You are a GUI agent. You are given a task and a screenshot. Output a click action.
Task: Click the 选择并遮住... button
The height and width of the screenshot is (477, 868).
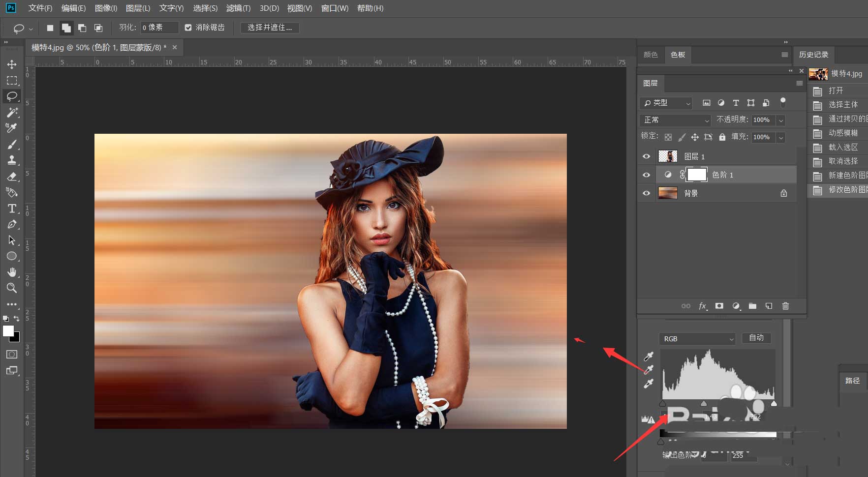tap(270, 28)
